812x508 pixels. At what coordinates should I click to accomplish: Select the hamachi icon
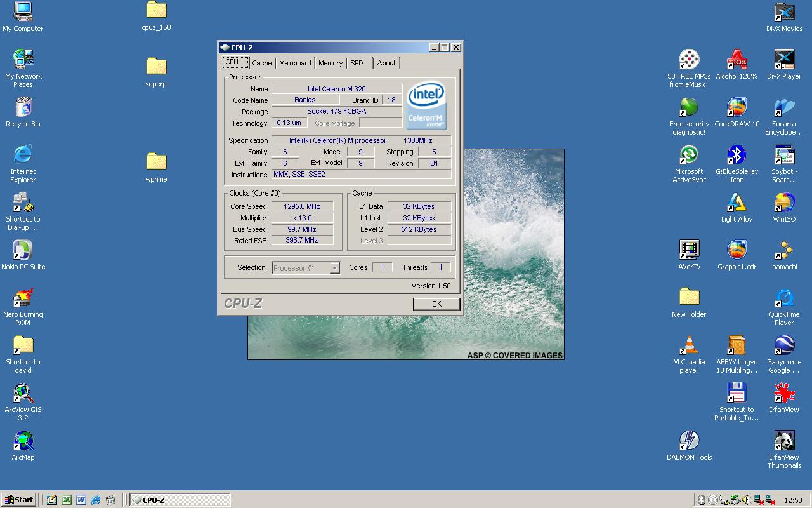click(784, 255)
